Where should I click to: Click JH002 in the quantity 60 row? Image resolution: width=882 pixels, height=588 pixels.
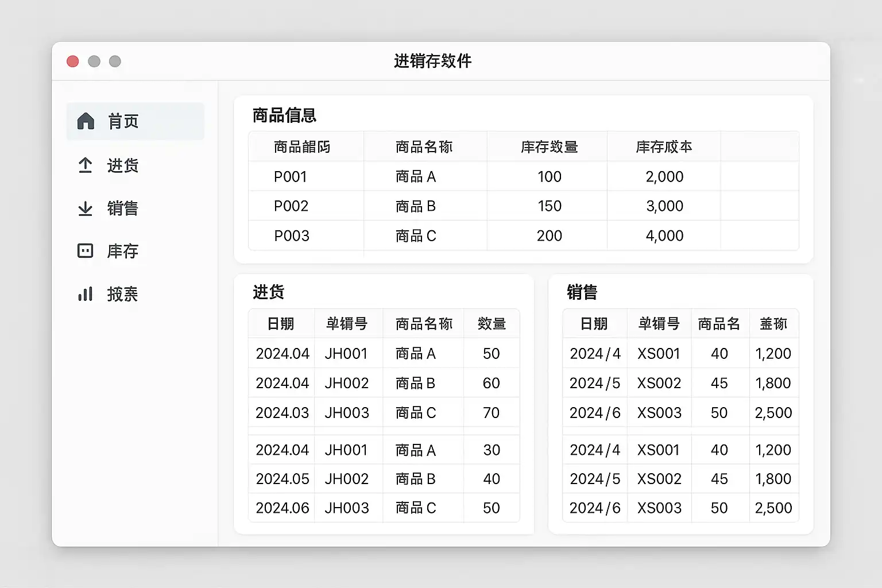click(347, 383)
